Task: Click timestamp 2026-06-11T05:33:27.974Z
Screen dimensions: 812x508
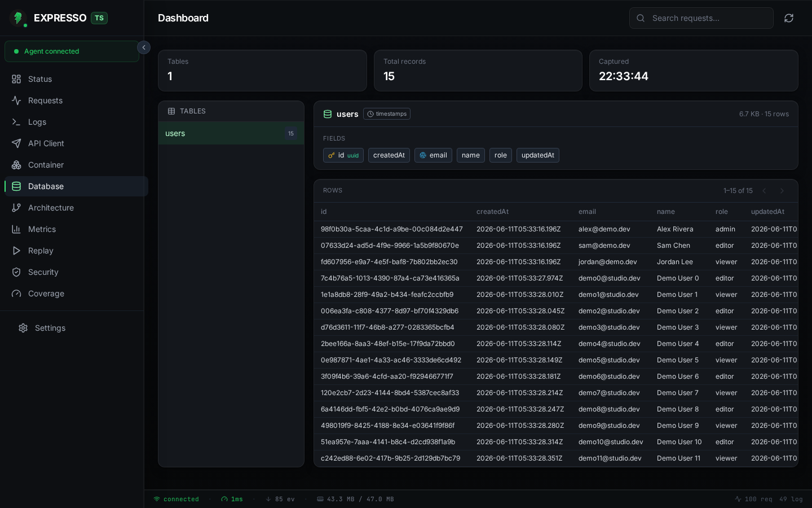Action: tap(520, 278)
